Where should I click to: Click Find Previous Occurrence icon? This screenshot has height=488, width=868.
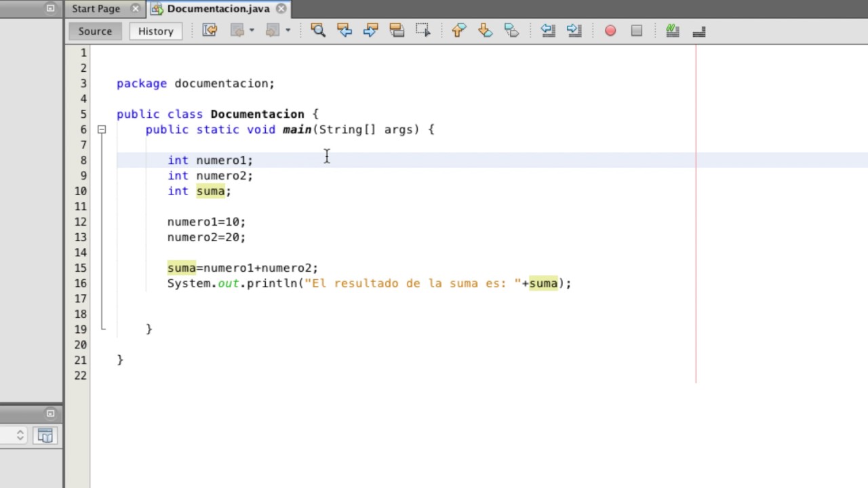coord(344,30)
